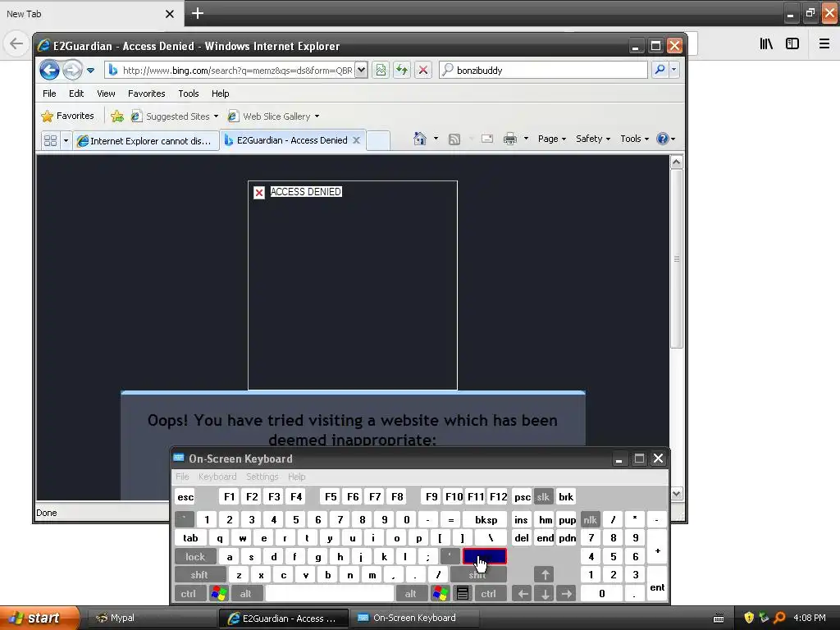Click the tray magnifier search icon

(780, 618)
